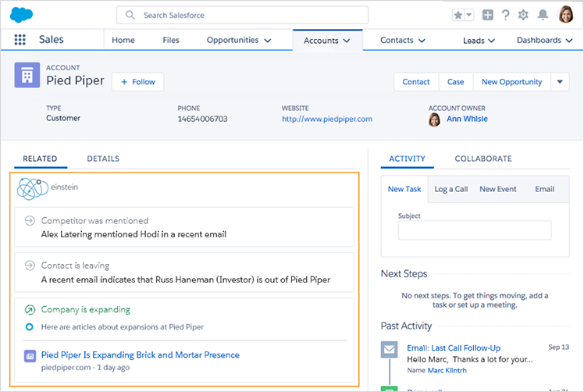Click the global actions plus icon
Image resolution: width=584 pixels, height=392 pixels.
(x=487, y=15)
